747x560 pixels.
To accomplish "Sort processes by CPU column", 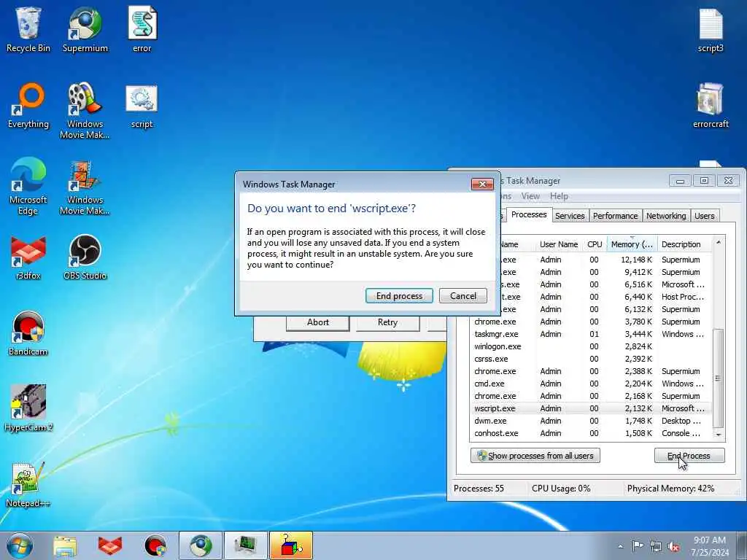I will click(595, 244).
